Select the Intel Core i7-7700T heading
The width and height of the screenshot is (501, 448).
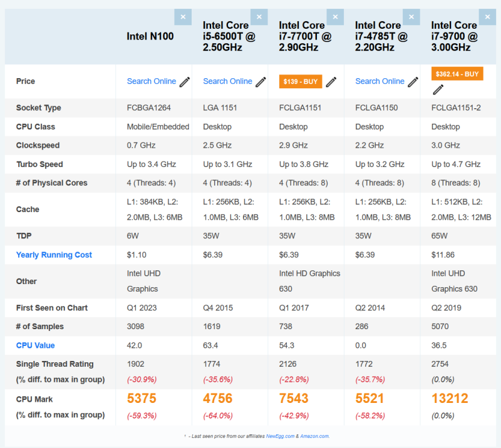point(305,36)
